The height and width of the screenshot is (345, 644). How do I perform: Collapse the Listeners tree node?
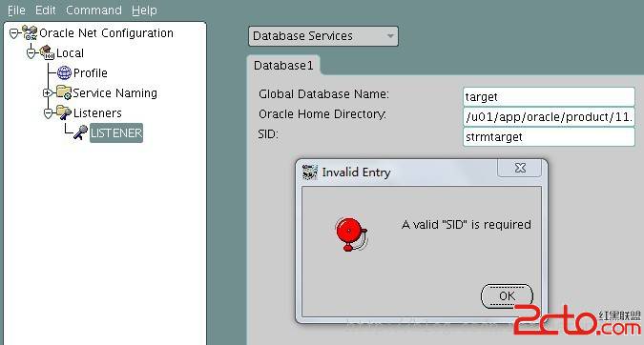pos(49,113)
